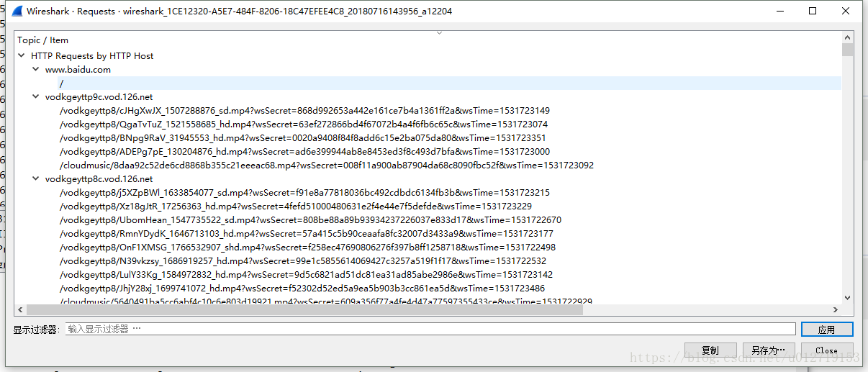868x372 pixels.
Task: Click the vertical scrollbar thumb
Action: coord(847,50)
